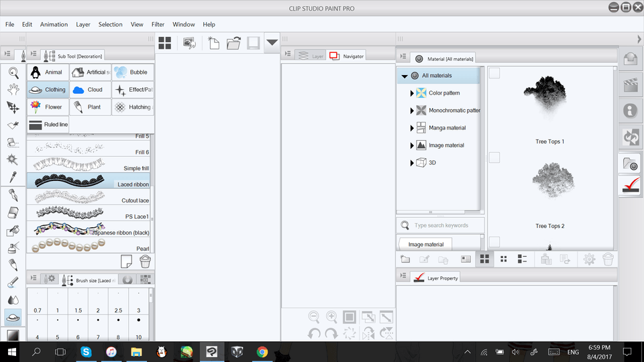Viewport: 644px width, 362px height.
Task: Click the Open file folder icon
Action: coord(233,43)
